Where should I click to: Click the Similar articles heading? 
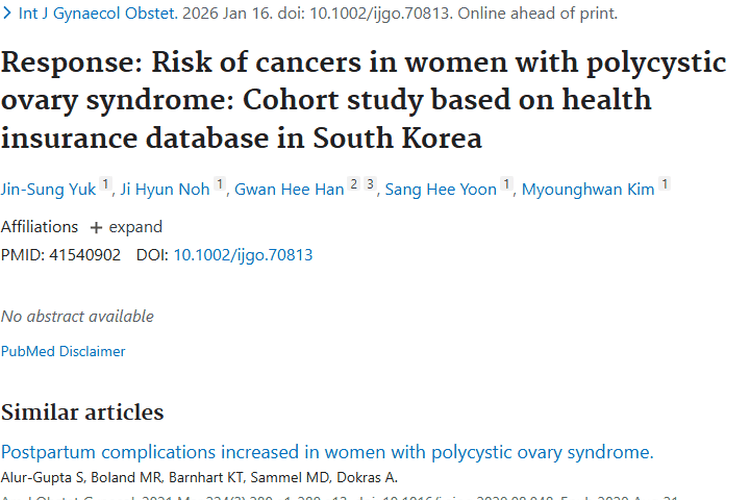82,412
